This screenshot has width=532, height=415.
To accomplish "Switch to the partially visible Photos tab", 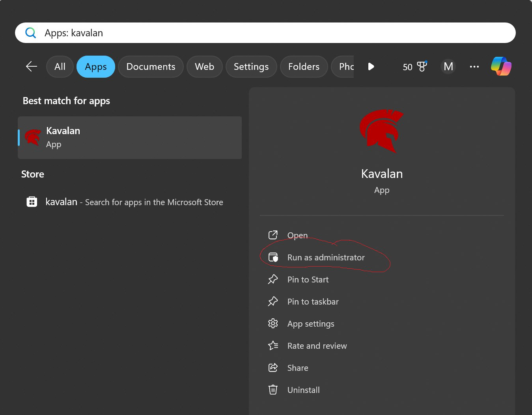I will tap(343, 67).
